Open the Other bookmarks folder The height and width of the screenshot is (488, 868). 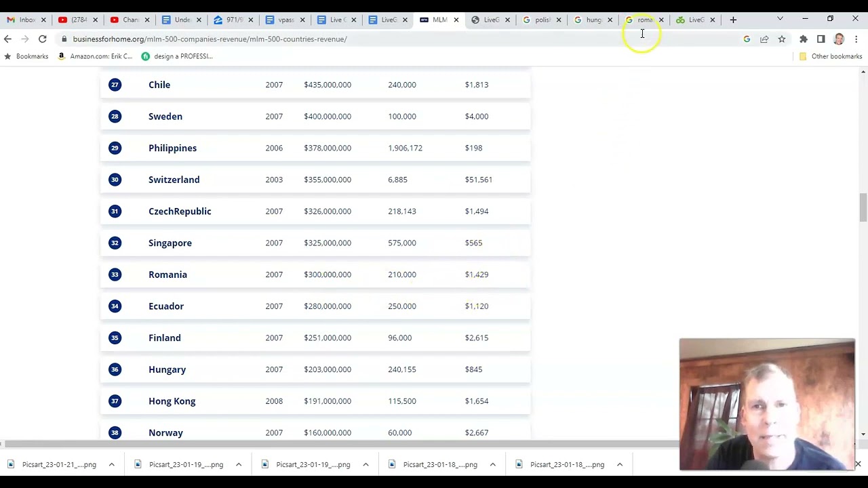[x=830, y=56]
